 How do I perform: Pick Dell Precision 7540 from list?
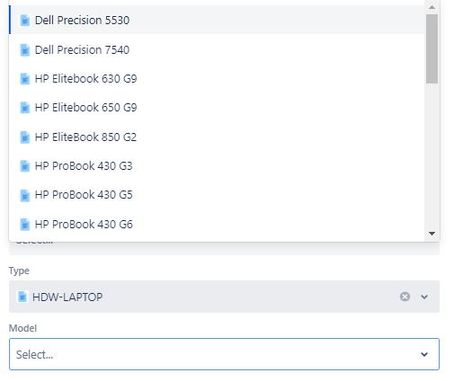pyautogui.click(x=217, y=50)
